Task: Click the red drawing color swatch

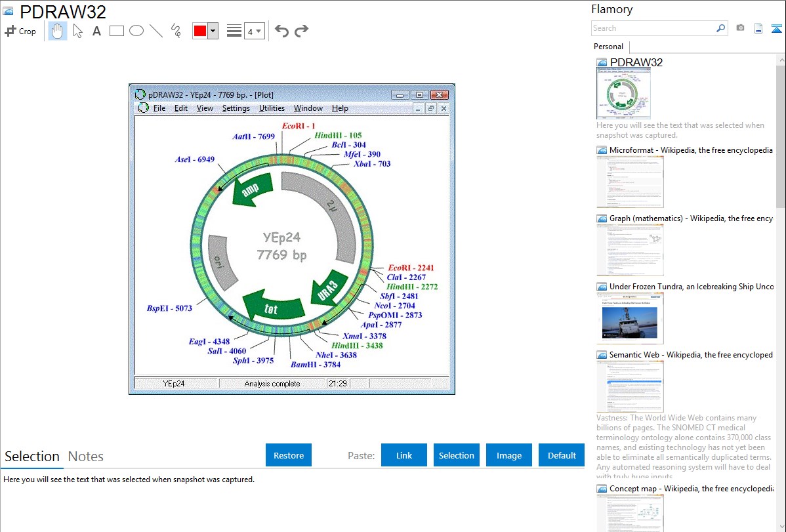Action: pos(200,31)
